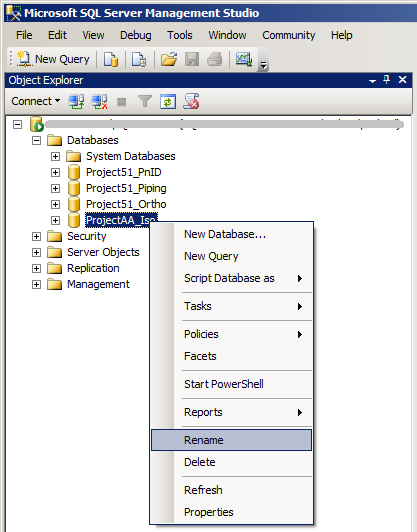417x532 pixels.
Task: Choose Start PowerShell from context menu
Action: (x=231, y=384)
